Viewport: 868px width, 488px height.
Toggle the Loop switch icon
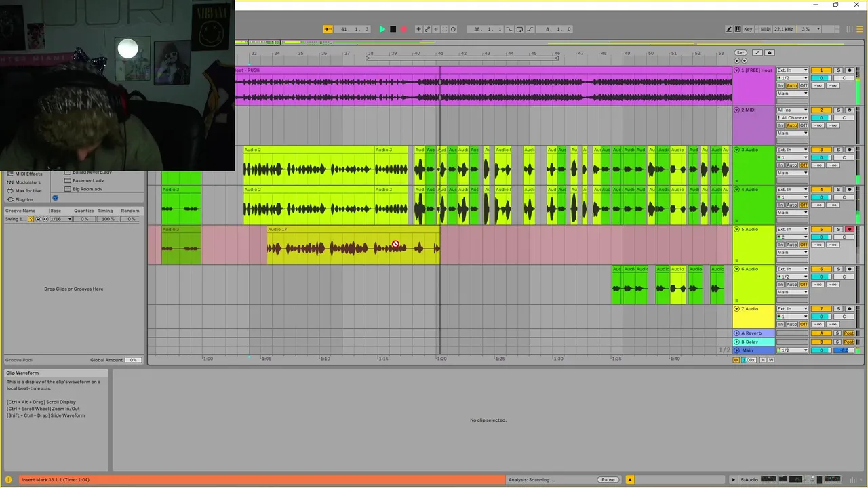point(519,29)
